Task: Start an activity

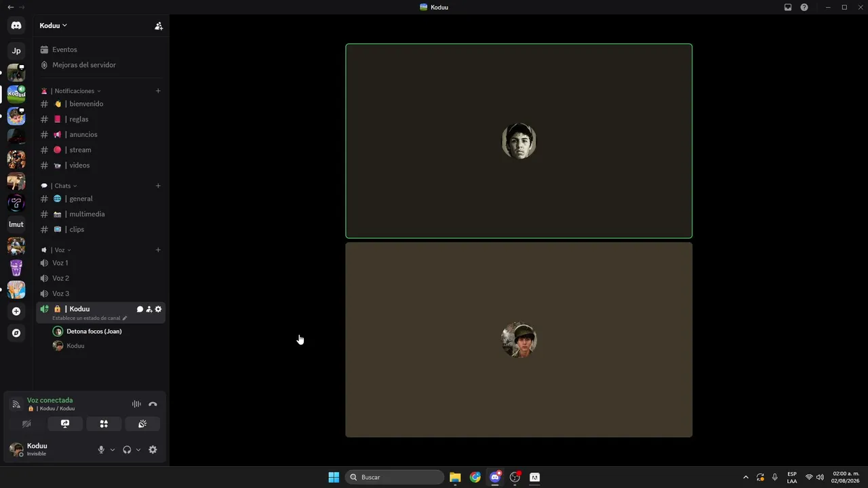Action: (x=104, y=424)
